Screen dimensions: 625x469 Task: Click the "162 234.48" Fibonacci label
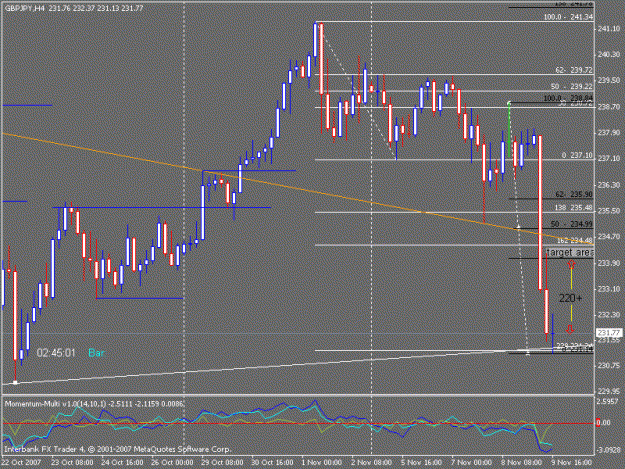tap(575, 240)
